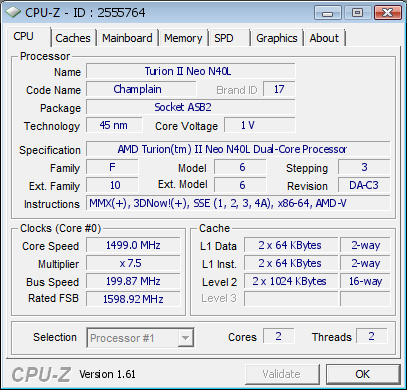Click the Level 2 size '2 x 1024 KBytes'
This screenshot has width=407, height=390.
tap(291, 281)
